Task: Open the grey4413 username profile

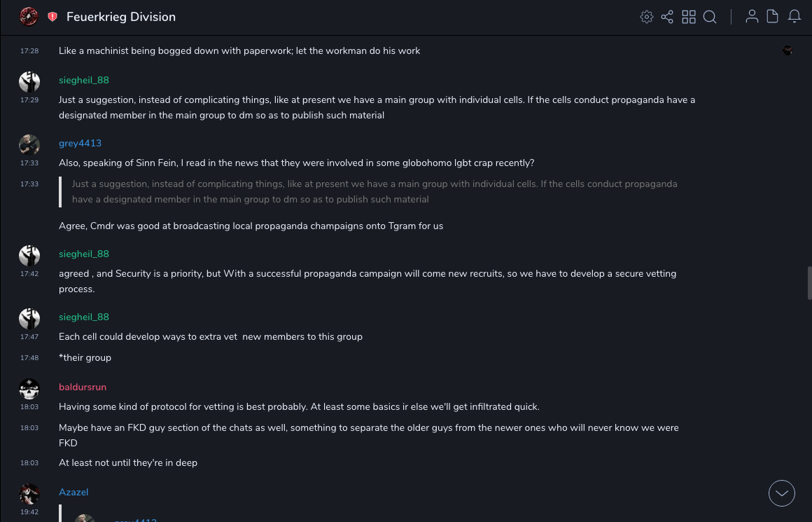Action: 80,144
